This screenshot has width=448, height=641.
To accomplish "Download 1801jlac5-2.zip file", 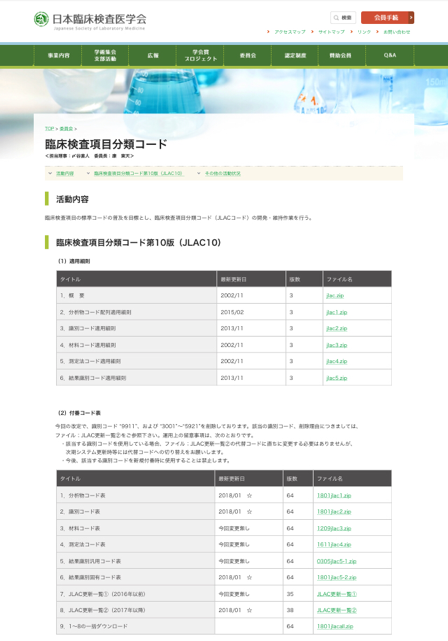I will point(336,578).
